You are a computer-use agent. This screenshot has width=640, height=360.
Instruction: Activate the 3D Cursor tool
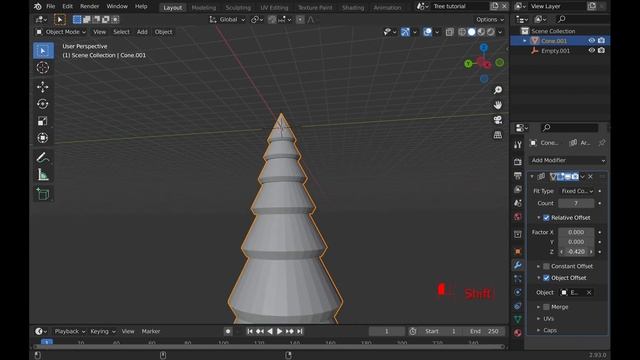pos(43,68)
